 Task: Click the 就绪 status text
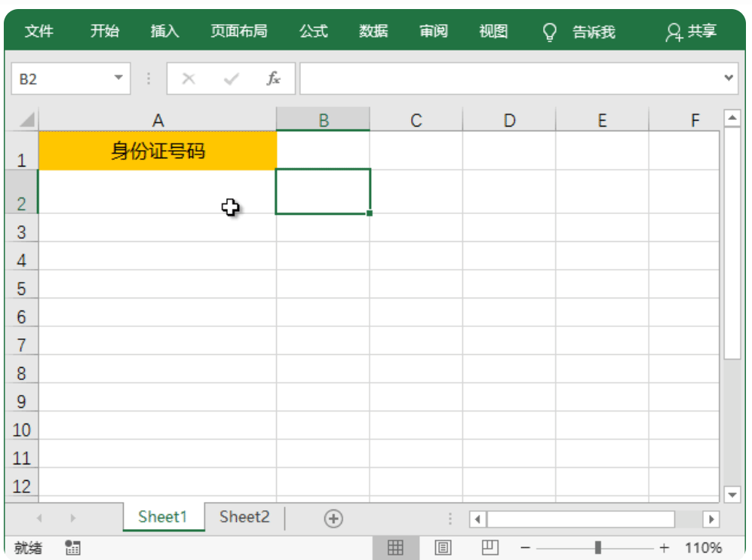(28, 547)
